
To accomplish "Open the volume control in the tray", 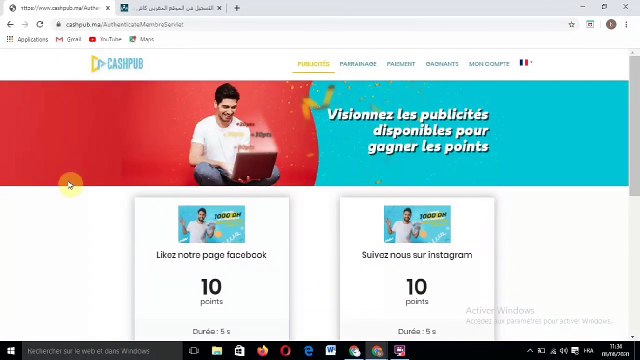I will (x=564, y=351).
